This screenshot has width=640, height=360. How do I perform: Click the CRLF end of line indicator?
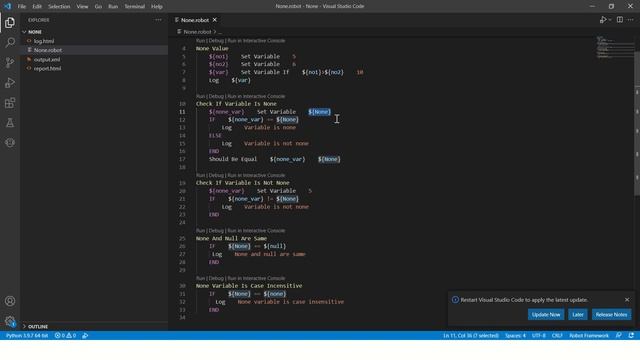click(557, 336)
